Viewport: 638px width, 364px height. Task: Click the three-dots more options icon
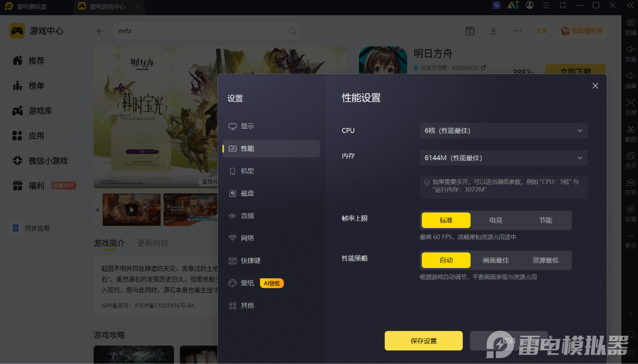click(x=518, y=31)
